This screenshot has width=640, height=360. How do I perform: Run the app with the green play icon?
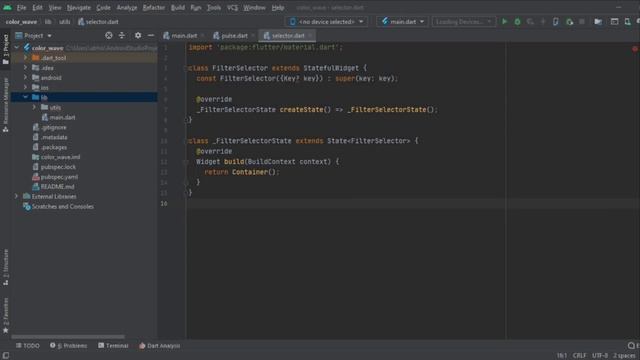click(504, 22)
